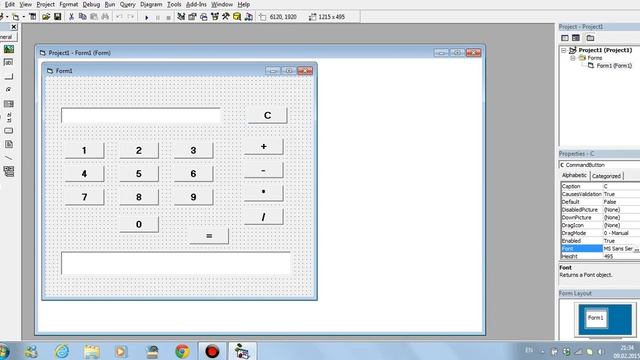Save the project with the disk icon
The height and width of the screenshot is (360, 640).
click(x=58, y=17)
